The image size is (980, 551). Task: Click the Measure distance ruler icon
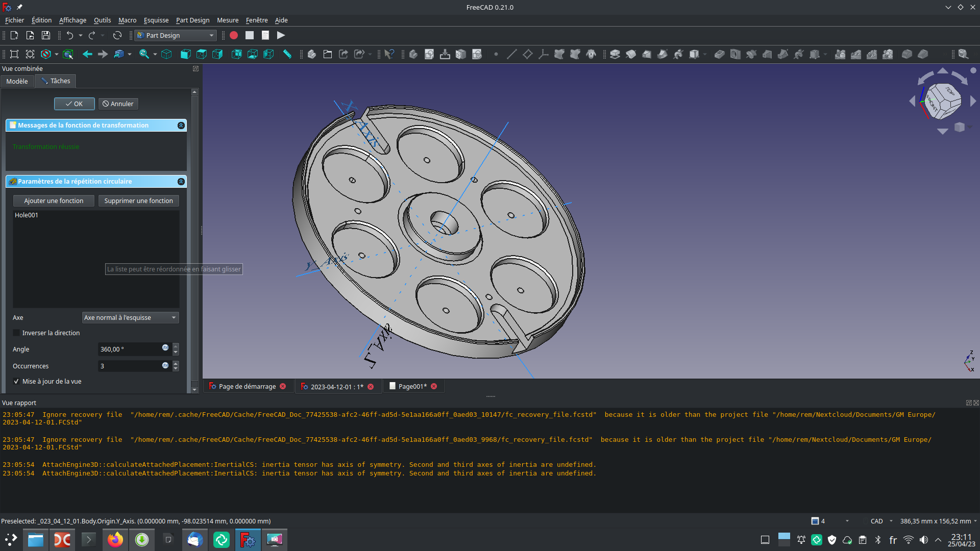click(287, 54)
